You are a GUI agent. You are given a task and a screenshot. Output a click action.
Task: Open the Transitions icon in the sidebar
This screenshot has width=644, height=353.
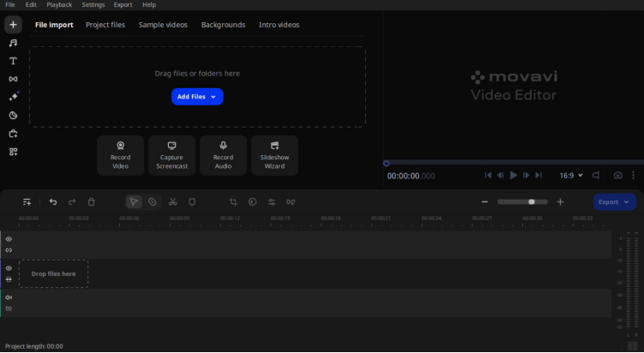click(13, 79)
